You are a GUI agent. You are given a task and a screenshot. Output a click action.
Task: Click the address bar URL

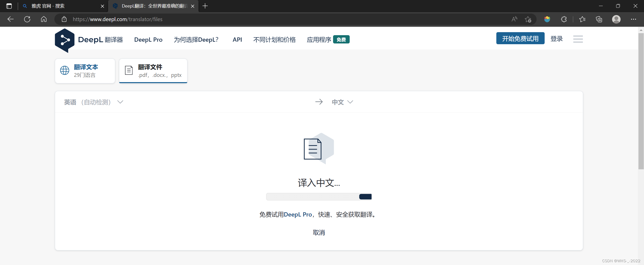tap(117, 19)
